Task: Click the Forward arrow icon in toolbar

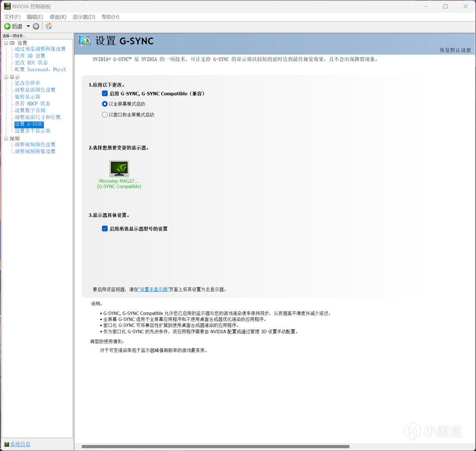Action: [36, 26]
